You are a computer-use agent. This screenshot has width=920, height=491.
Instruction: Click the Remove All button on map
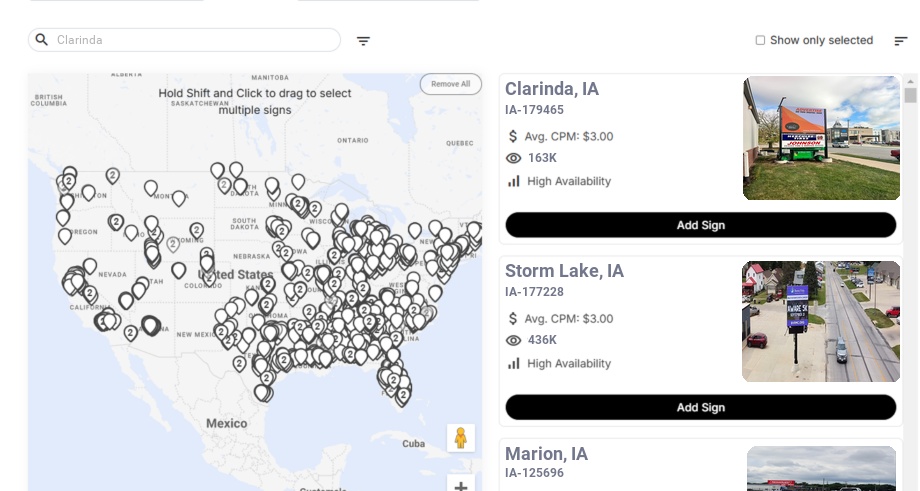point(450,84)
